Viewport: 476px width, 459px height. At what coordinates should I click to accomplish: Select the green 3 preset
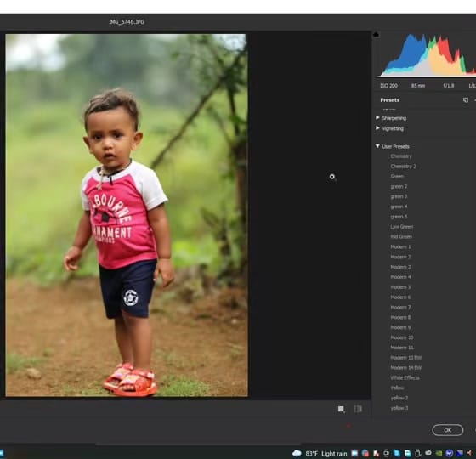click(x=399, y=196)
